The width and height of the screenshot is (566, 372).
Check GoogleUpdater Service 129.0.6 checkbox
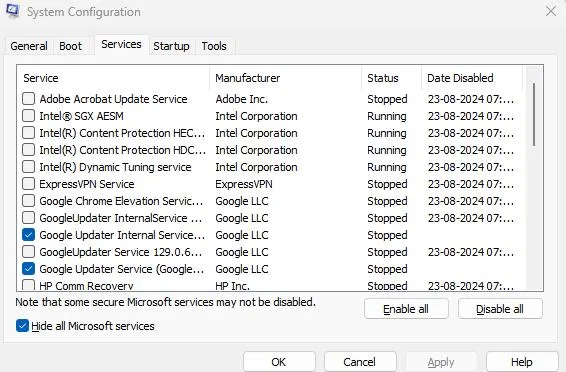point(29,251)
